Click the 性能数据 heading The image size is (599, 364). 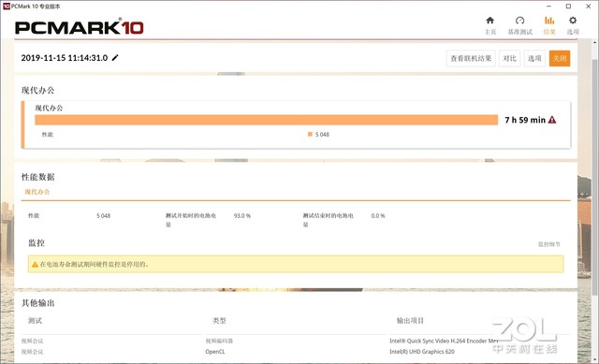click(37, 177)
